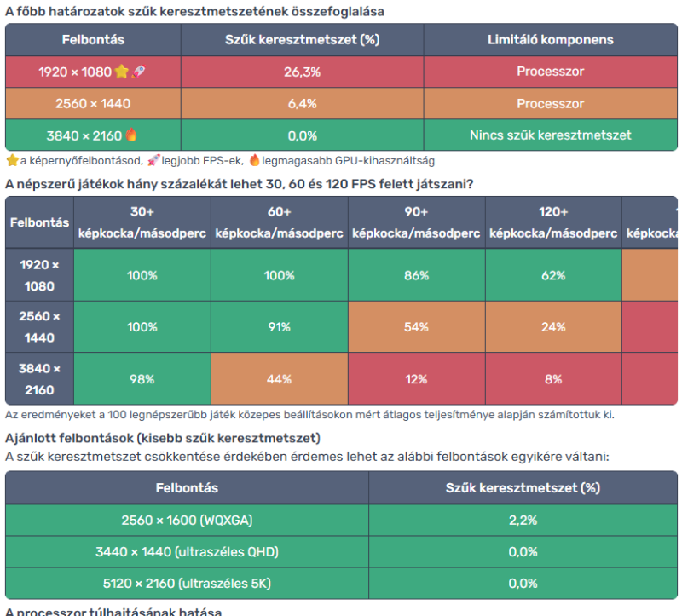Click the star icon beside 1920 × 1080

tap(122, 72)
